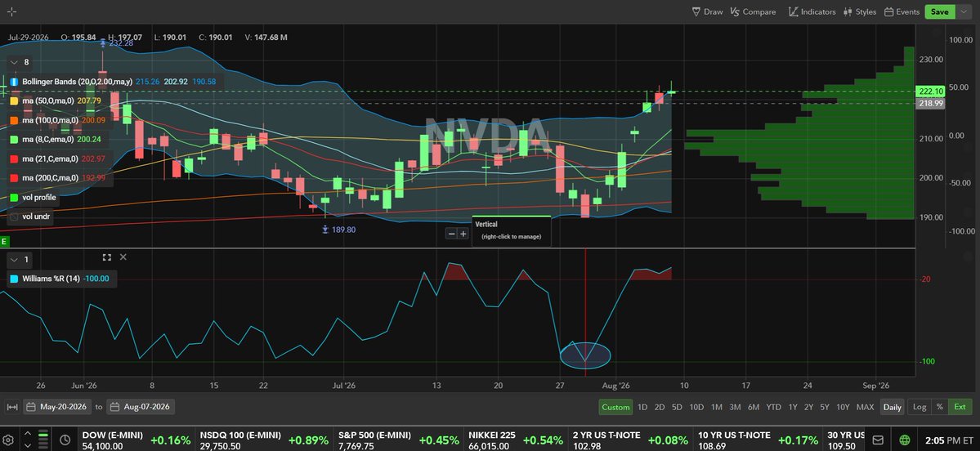The width and height of the screenshot is (980, 451).
Task: Open the Draw tools menu
Action: pos(708,11)
